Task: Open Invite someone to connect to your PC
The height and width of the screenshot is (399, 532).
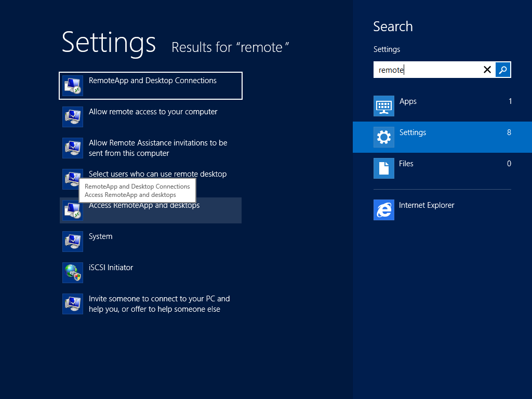Action: pos(158,304)
